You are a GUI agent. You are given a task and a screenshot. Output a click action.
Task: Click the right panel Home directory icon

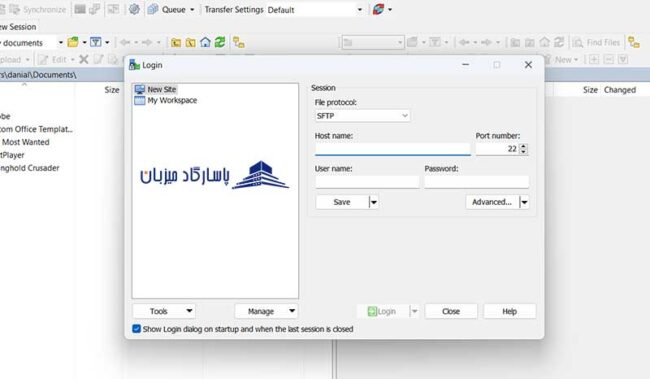[x=544, y=42]
